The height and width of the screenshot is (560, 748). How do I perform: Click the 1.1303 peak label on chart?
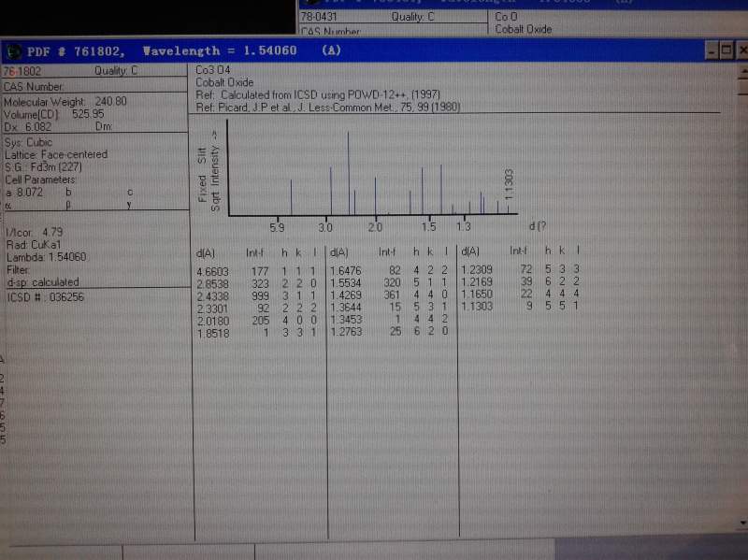pyautogui.click(x=509, y=184)
